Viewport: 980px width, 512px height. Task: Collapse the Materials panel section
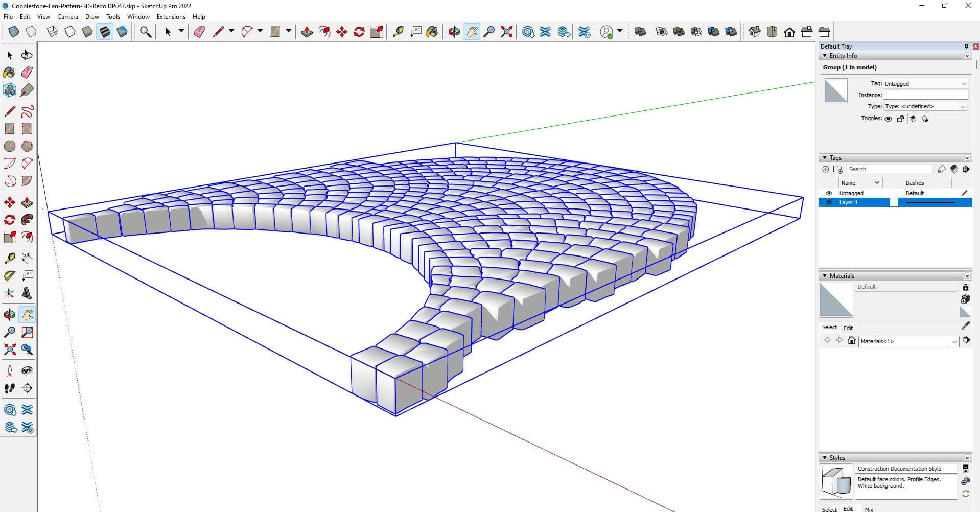[x=825, y=276]
